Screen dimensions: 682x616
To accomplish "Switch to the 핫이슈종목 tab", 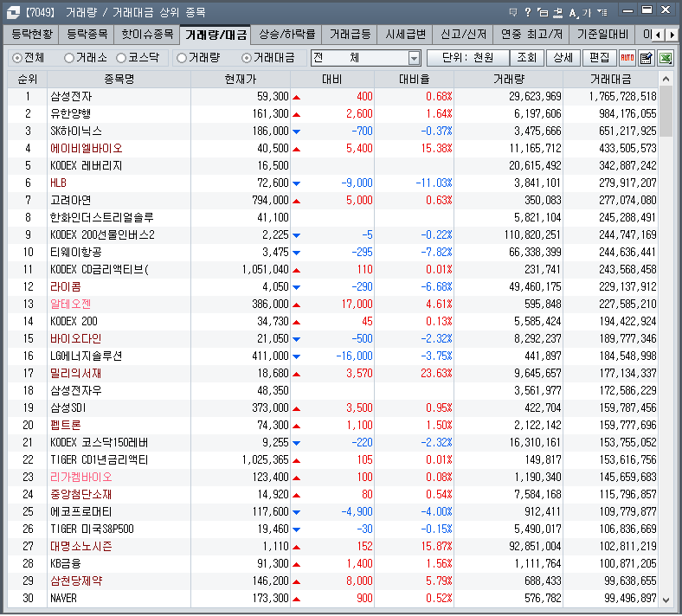I will coord(147,35).
